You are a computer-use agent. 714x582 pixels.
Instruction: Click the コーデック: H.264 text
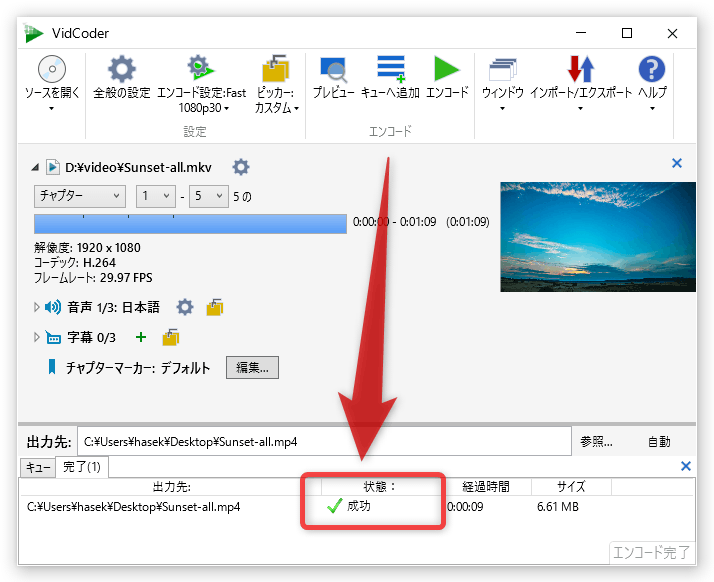tap(75, 262)
